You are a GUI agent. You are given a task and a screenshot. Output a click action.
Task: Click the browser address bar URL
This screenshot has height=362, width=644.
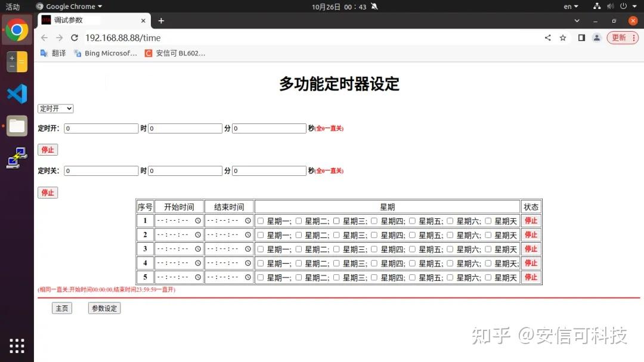pyautogui.click(x=123, y=38)
